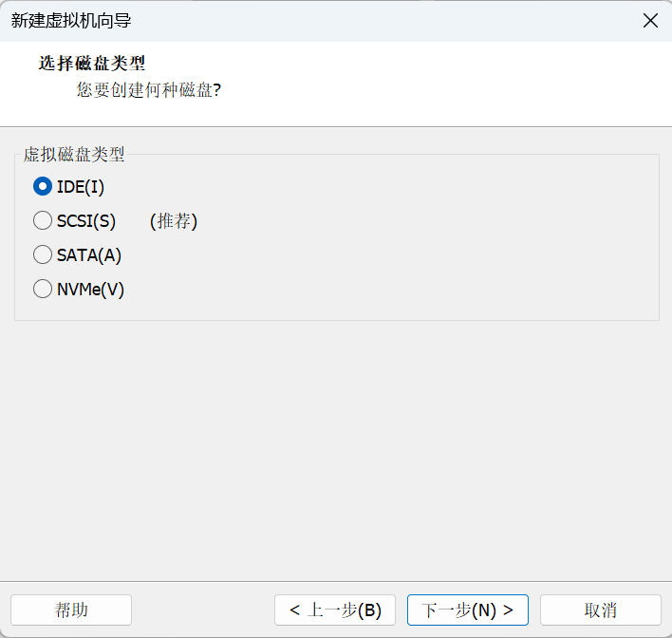
Task: Pick the SATA(A) radio option
Action: tap(43, 254)
